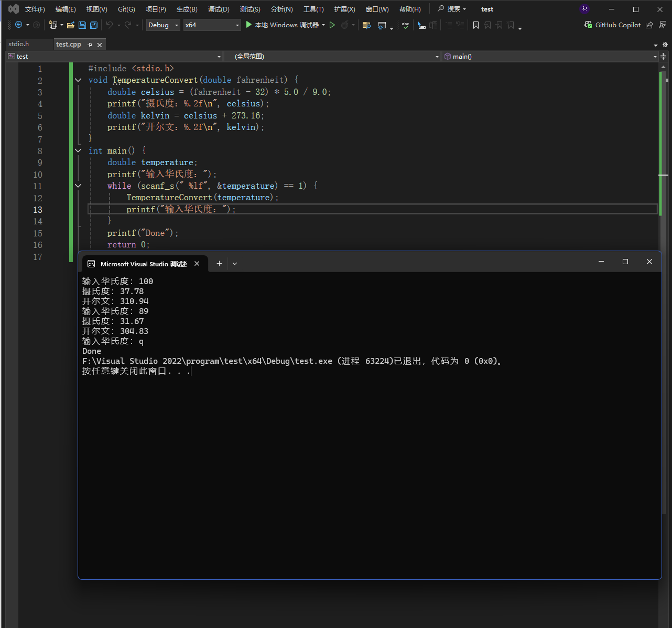Open the 帮助(H) menu

click(x=410, y=9)
